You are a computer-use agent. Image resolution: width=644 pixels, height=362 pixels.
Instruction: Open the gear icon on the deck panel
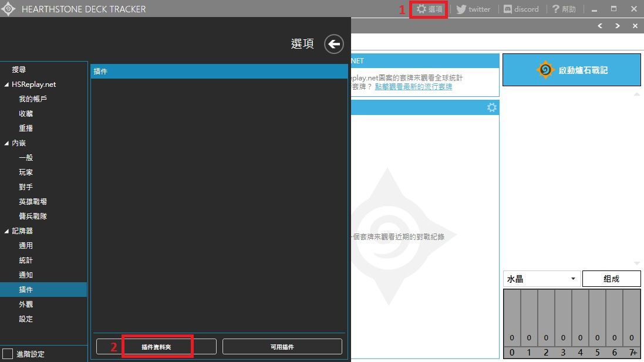tap(492, 107)
